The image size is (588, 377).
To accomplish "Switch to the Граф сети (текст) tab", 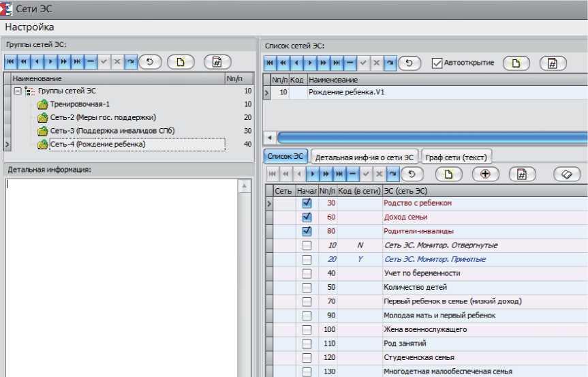I will pyautogui.click(x=456, y=157).
